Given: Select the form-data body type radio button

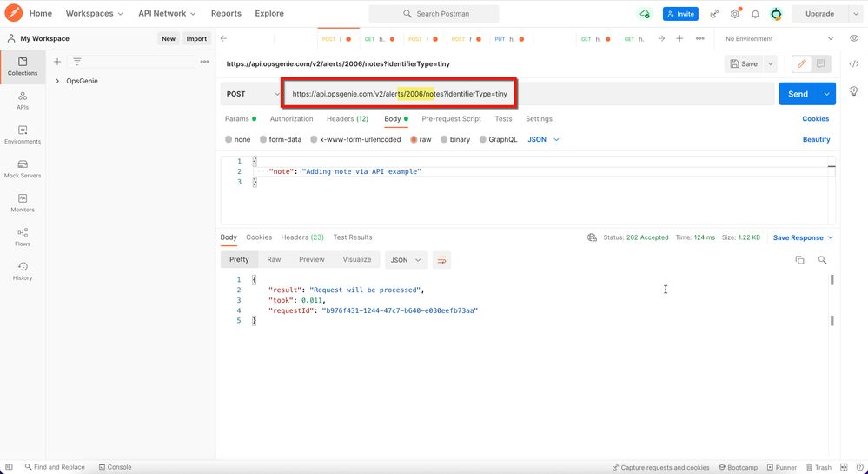Looking at the screenshot, I should pos(263,140).
